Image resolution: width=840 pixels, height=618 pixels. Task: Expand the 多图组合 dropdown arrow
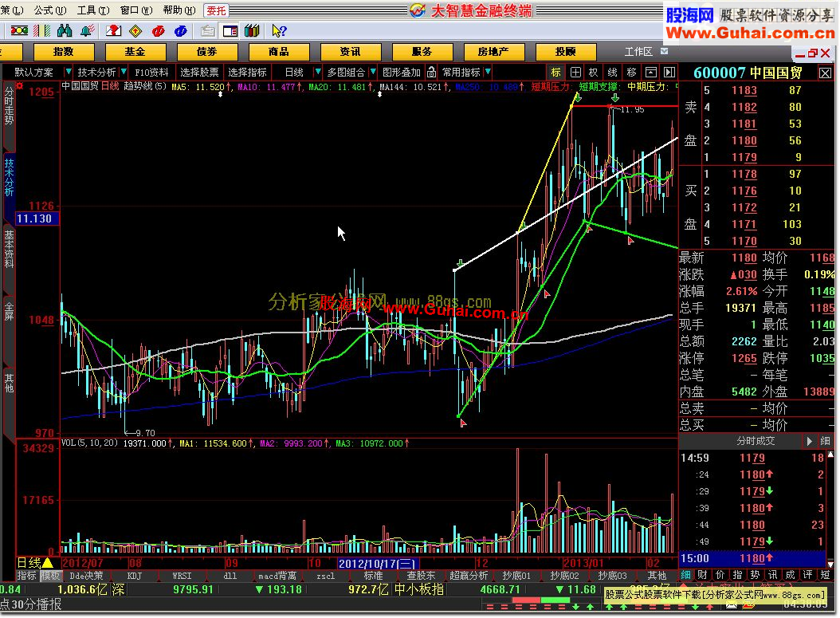(x=373, y=72)
